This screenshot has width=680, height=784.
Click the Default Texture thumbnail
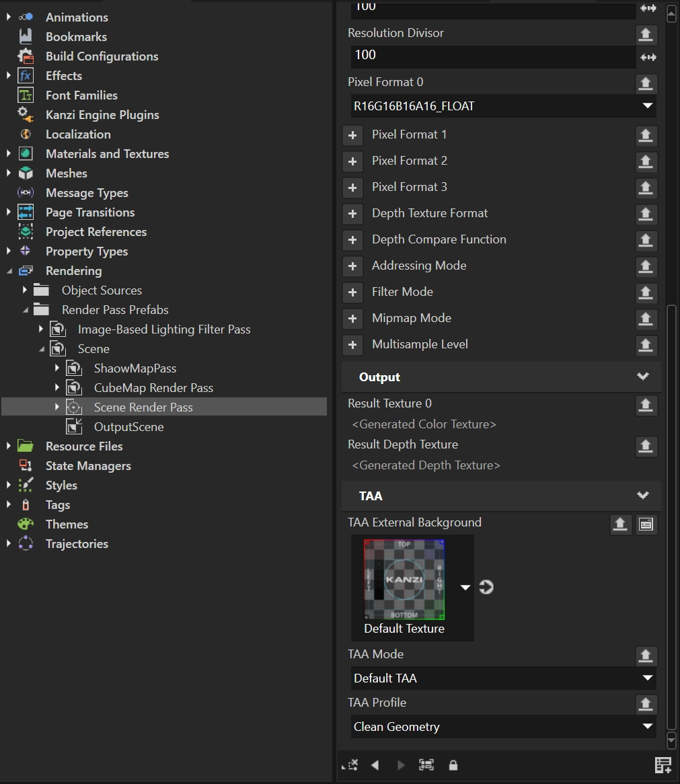click(404, 580)
